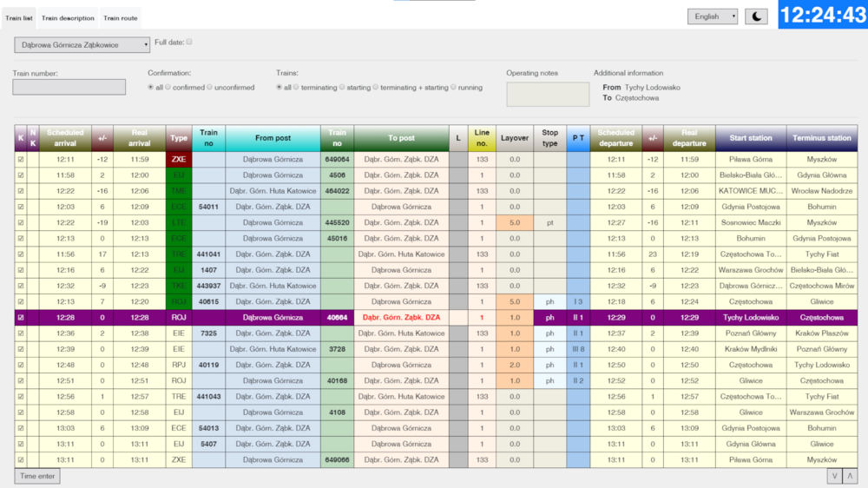Open the Dąbrowa Górnicza Ząbkowice station dropdown

(82, 45)
